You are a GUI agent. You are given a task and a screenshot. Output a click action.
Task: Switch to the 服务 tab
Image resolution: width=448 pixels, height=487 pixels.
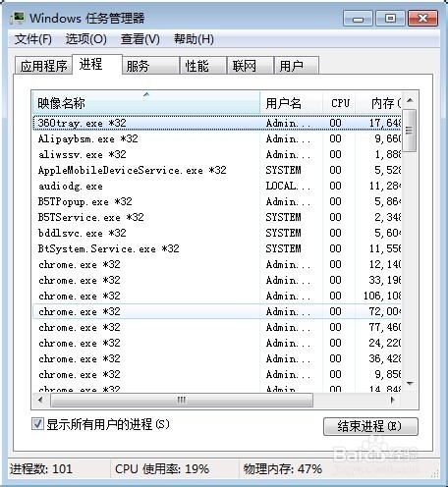tap(150, 66)
